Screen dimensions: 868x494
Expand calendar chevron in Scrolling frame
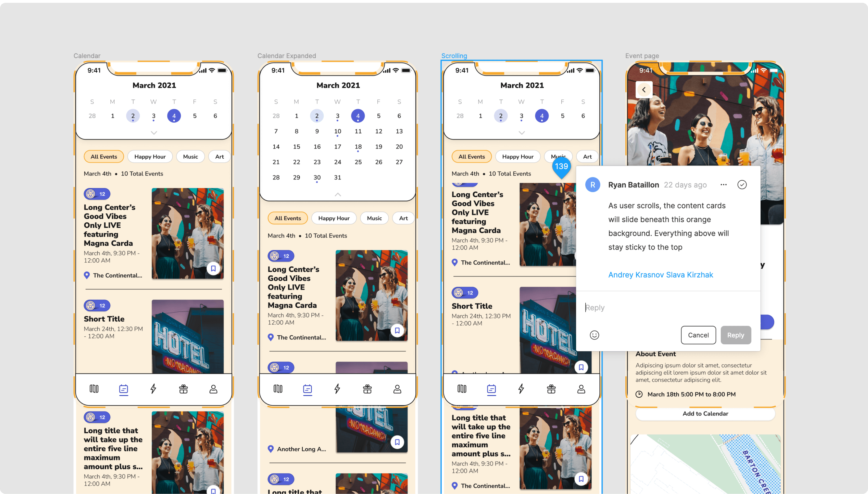[x=522, y=133]
